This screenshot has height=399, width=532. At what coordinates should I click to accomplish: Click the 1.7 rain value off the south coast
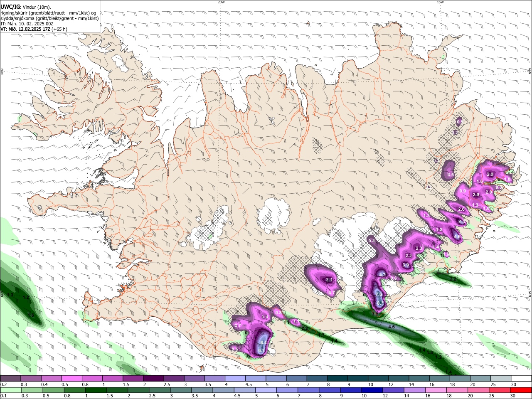coord(321,335)
